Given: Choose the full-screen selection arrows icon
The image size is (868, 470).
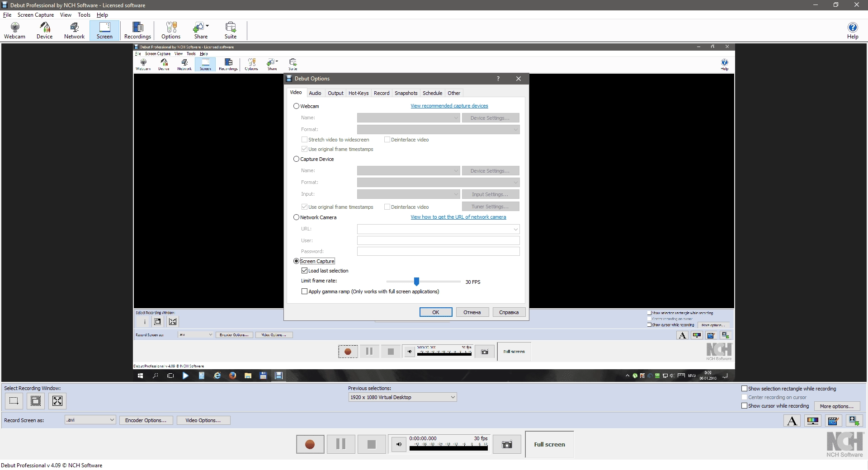Looking at the screenshot, I should click(x=57, y=401).
